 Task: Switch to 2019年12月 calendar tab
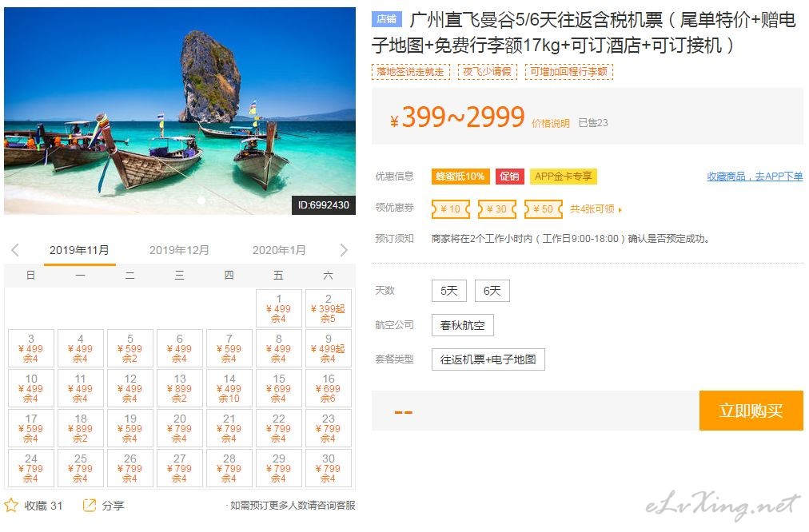click(179, 250)
